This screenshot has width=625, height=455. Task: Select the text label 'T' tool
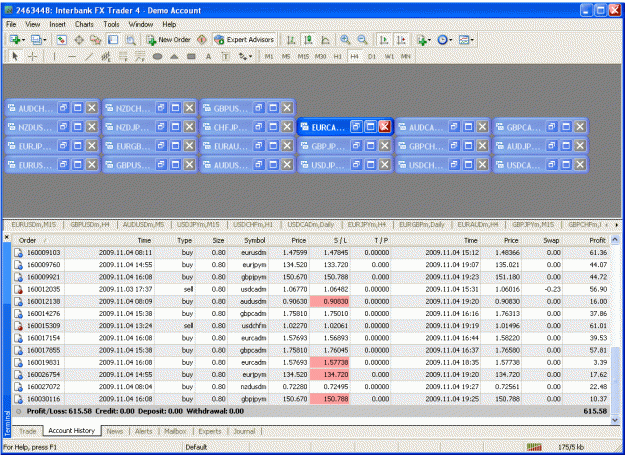(225, 57)
